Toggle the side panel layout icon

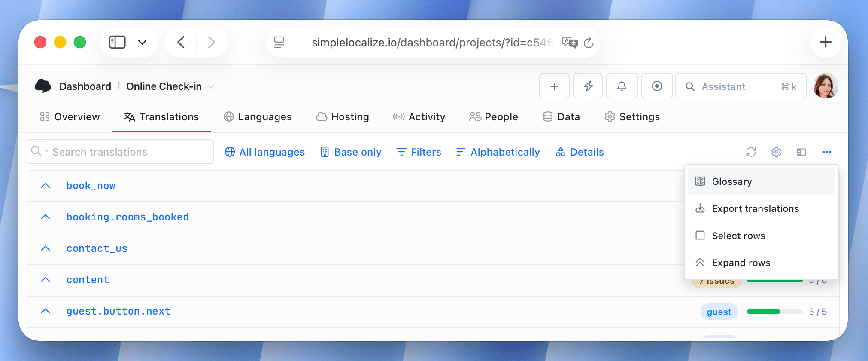[x=801, y=152]
